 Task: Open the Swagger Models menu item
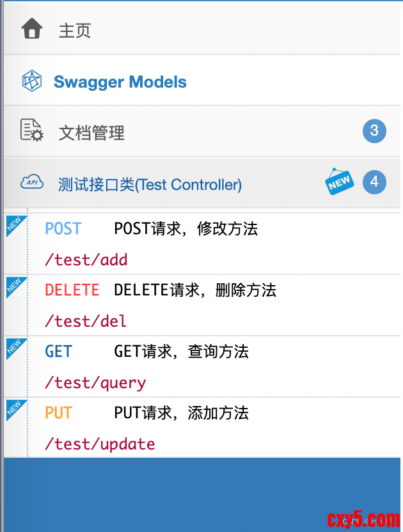point(202,81)
